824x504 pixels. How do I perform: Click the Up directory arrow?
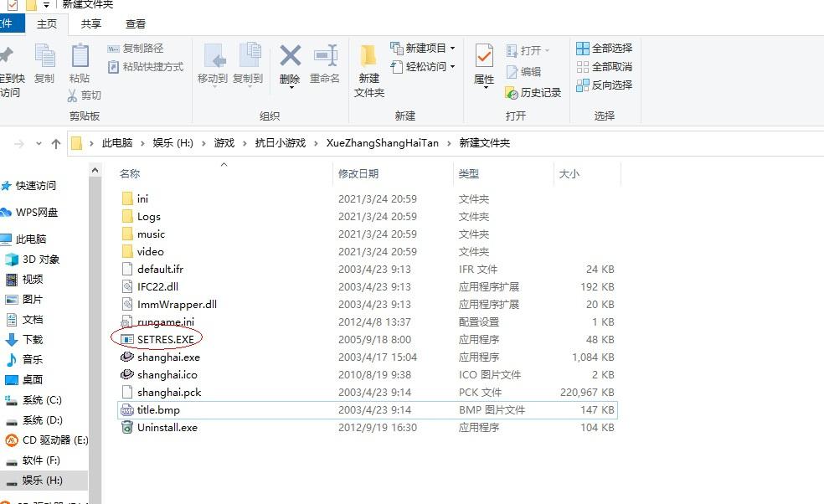pos(56,144)
